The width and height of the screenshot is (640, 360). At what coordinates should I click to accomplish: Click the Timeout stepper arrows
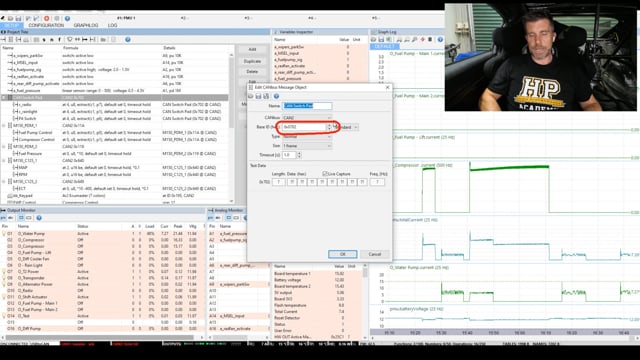tap(299, 155)
